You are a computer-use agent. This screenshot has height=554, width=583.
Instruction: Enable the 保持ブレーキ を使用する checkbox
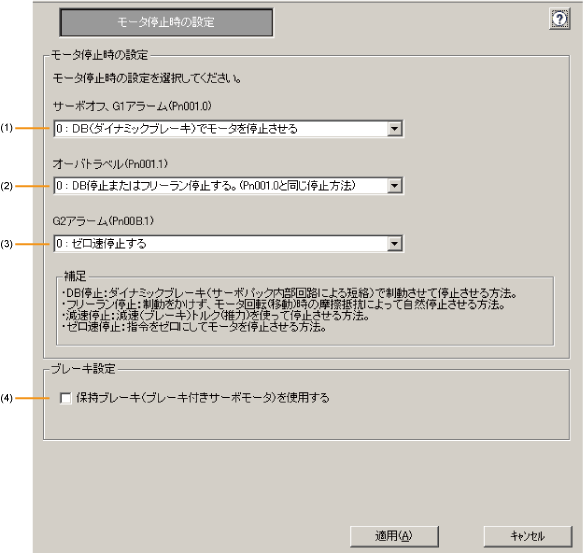point(66,398)
